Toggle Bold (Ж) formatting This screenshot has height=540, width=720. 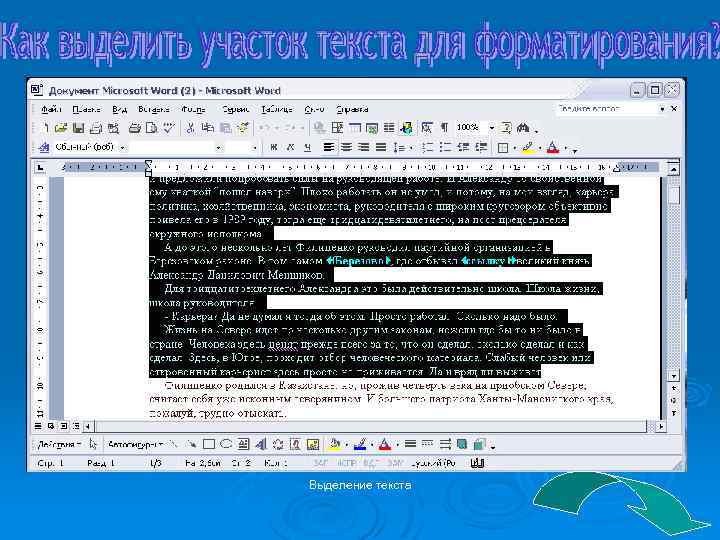click(274, 147)
